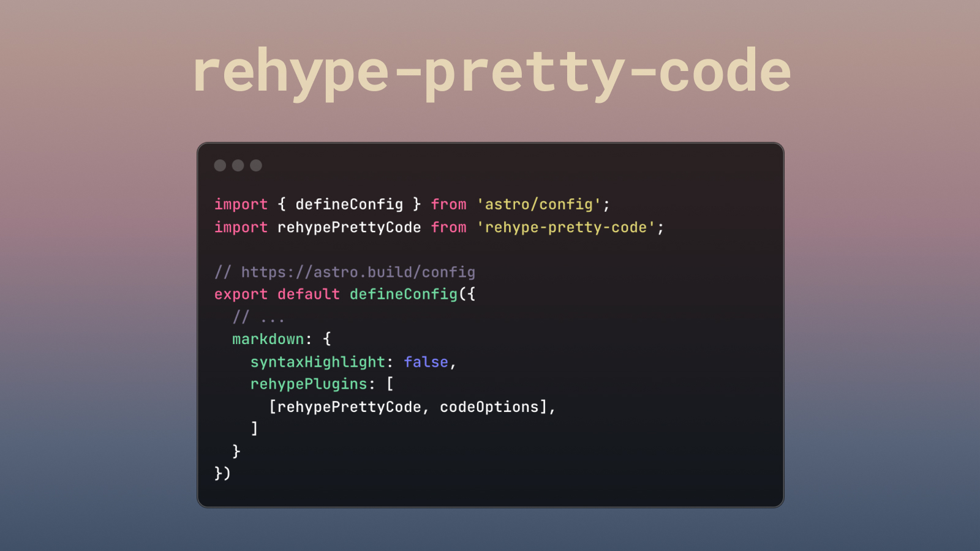Click the false value after syntaxHighlight
Viewport: 980px width, 551px height.
pyautogui.click(x=426, y=362)
